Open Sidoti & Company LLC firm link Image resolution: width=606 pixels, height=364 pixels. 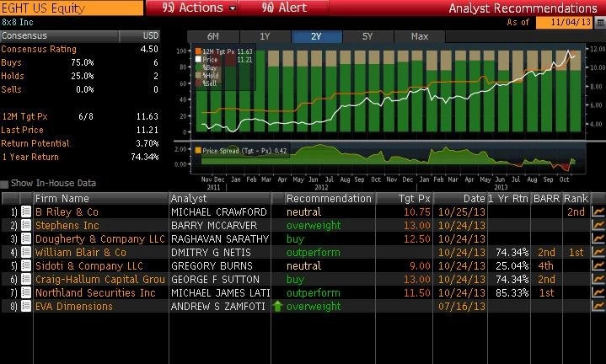click(x=89, y=266)
